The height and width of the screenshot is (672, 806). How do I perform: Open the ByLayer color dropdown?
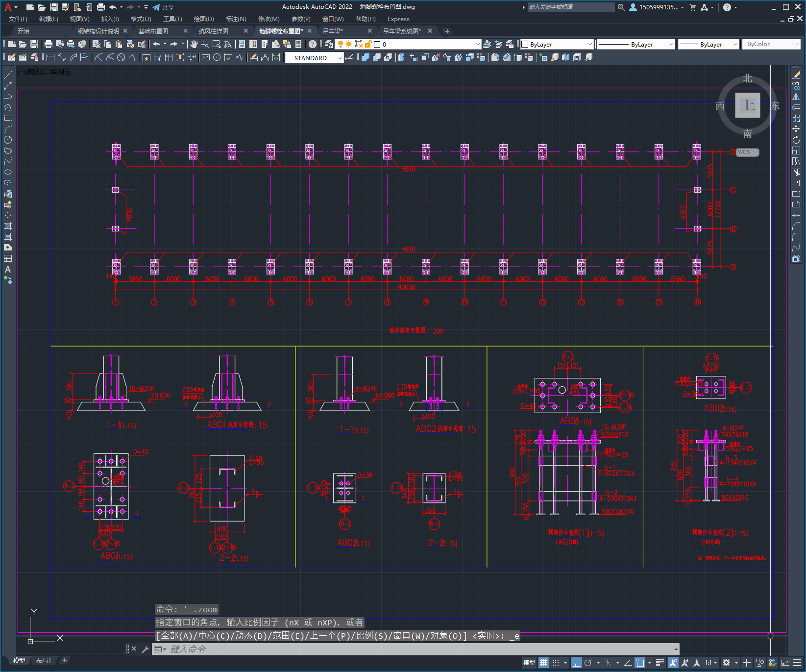point(557,44)
